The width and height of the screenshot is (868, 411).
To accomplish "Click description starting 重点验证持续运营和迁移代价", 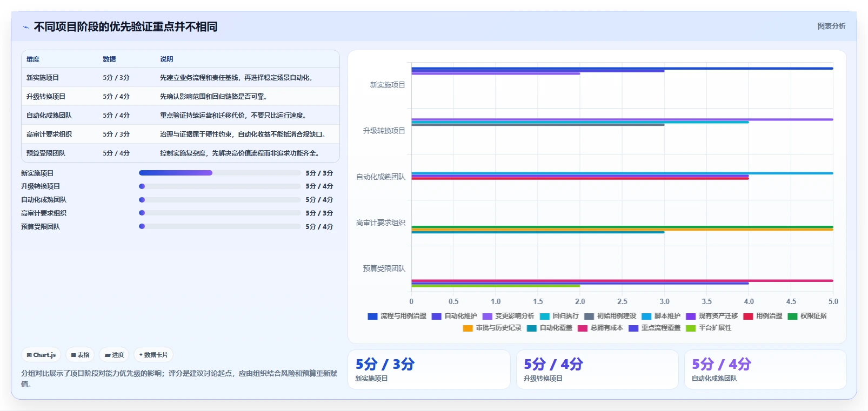I will (234, 116).
